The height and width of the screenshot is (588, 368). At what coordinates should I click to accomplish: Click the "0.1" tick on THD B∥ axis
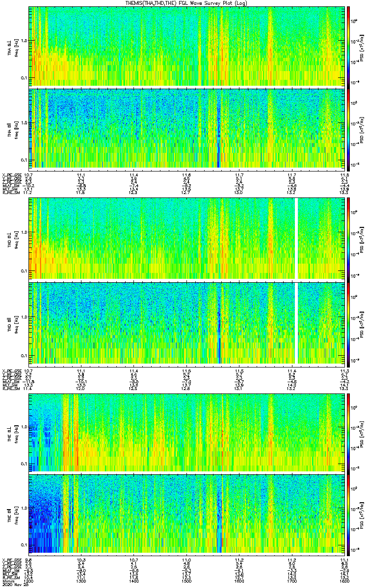click(24, 355)
